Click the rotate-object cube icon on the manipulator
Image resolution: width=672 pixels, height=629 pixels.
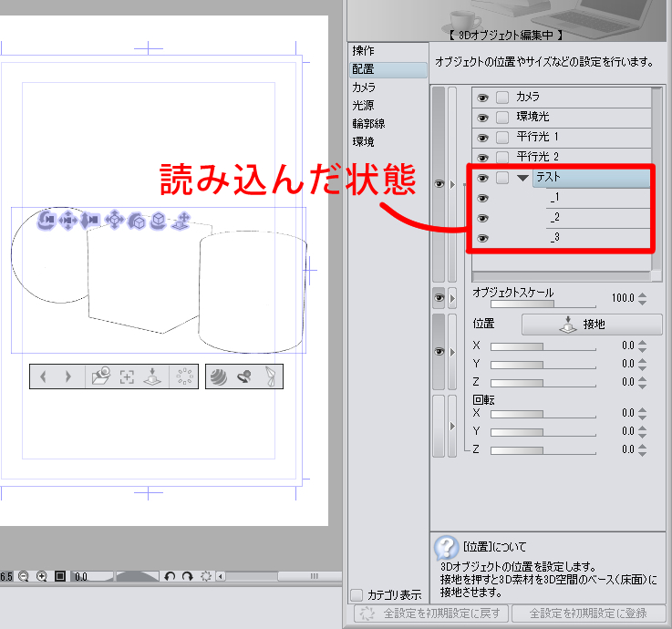pos(137,220)
